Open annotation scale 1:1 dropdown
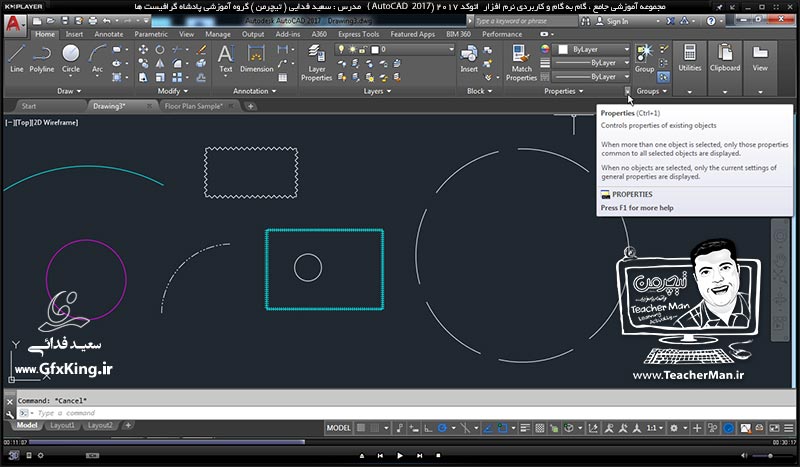800x467 pixels. [x=655, y=428]
